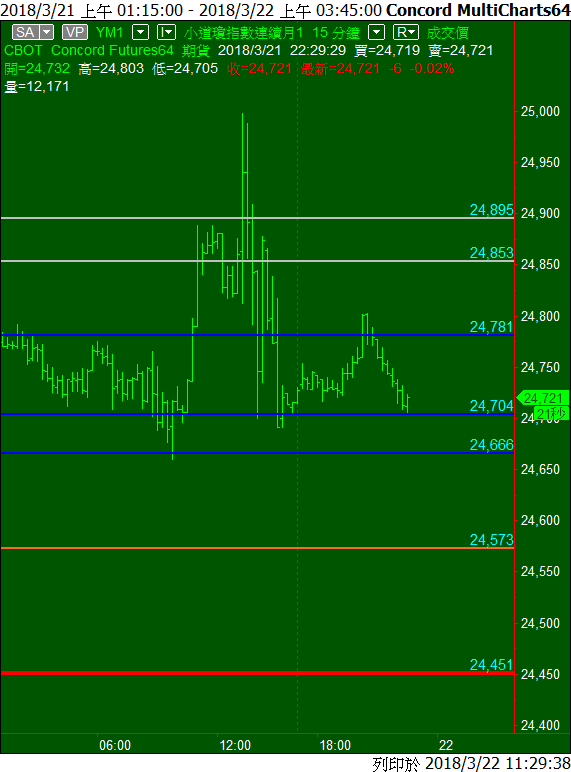Open the R dropdown before 成交價
Screen dimensions: 571x772
click(x=406, y=32)
